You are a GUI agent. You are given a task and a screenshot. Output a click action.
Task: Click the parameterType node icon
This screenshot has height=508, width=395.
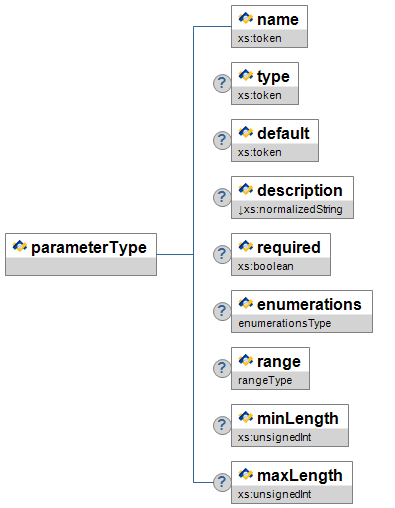point(20,246)
